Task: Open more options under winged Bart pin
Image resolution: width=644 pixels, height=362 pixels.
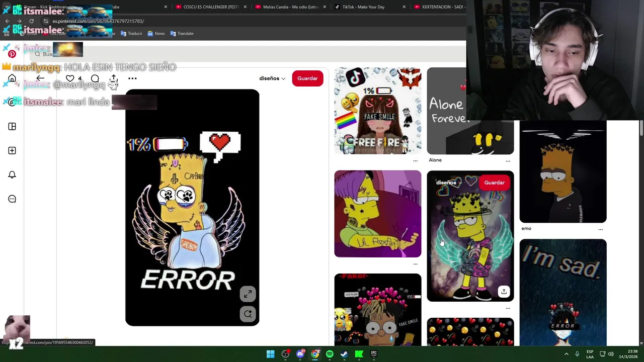Action: tap(508, 308)
